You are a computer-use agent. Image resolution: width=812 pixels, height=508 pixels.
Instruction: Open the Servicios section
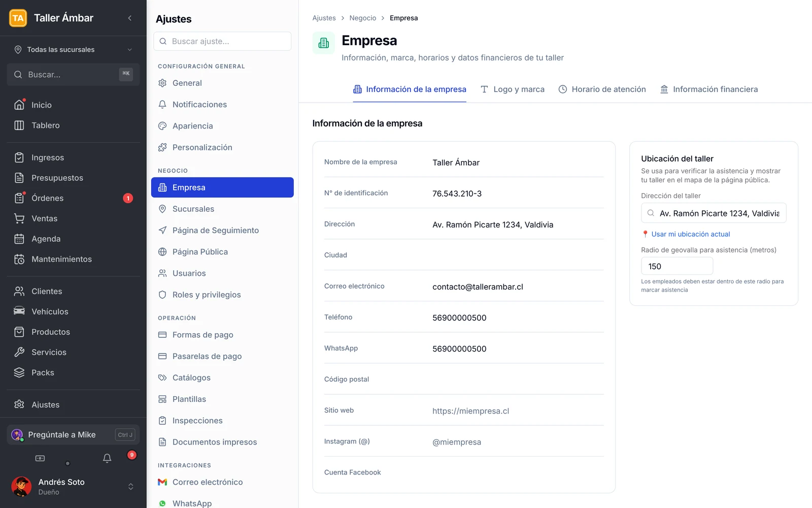[x=73, y=352]
